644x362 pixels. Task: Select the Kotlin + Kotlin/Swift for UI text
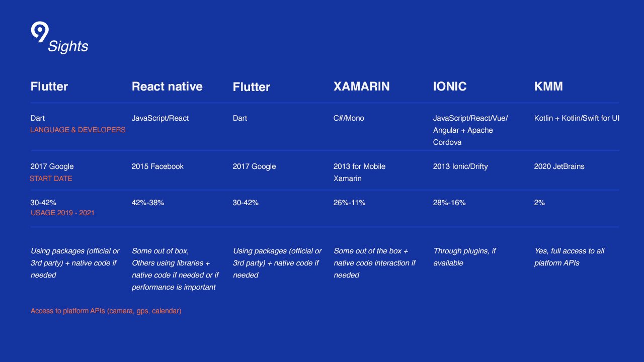tap(577, 118)
